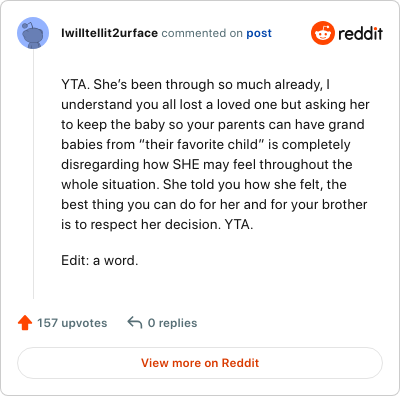Click the "reddit" wordmark text
The image size is (400, 396).
click(x=360, y=33)
